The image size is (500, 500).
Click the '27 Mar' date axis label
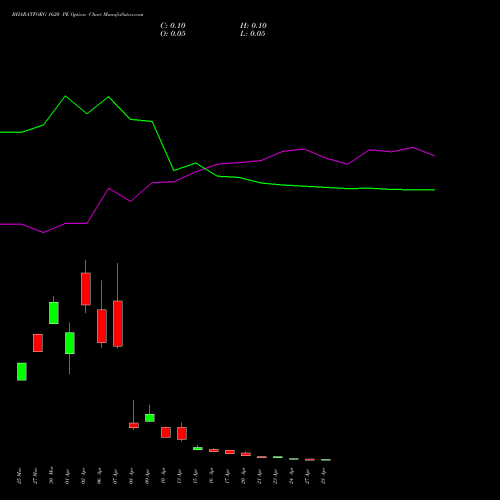coord(35,476)
